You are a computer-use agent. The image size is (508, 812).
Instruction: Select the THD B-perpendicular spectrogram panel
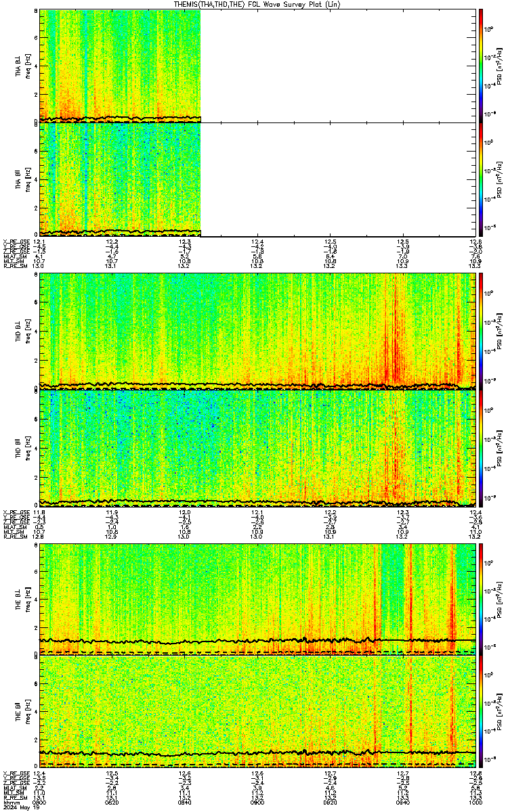[257, 330]
